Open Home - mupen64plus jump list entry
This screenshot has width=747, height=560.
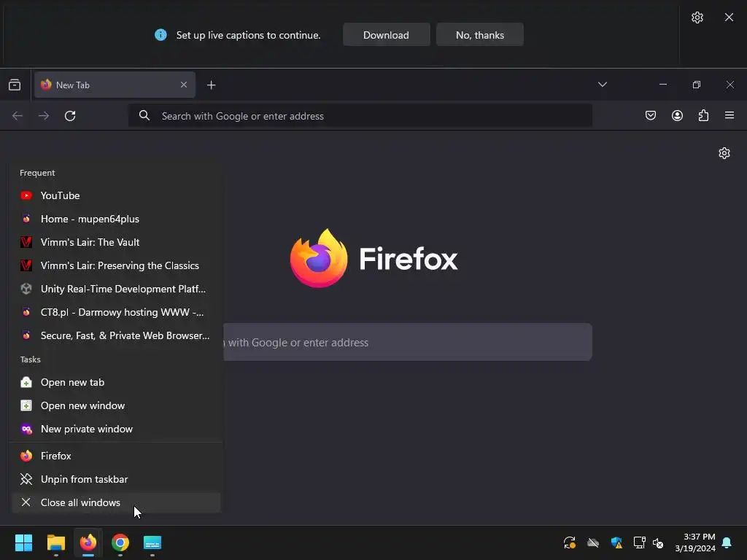(x=116, y=219)
